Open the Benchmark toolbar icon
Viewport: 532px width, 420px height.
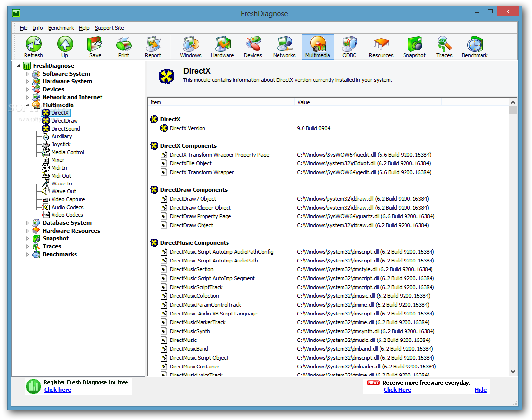point(475,47)
